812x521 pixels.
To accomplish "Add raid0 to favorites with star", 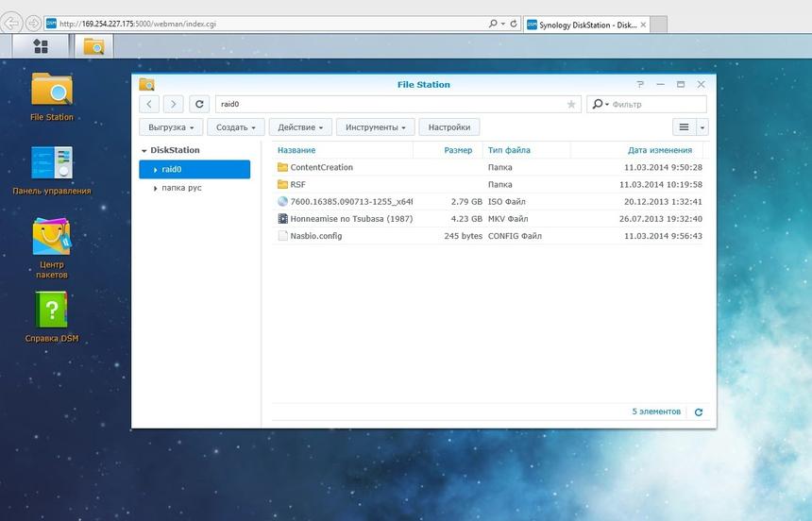I will point(571,104).
